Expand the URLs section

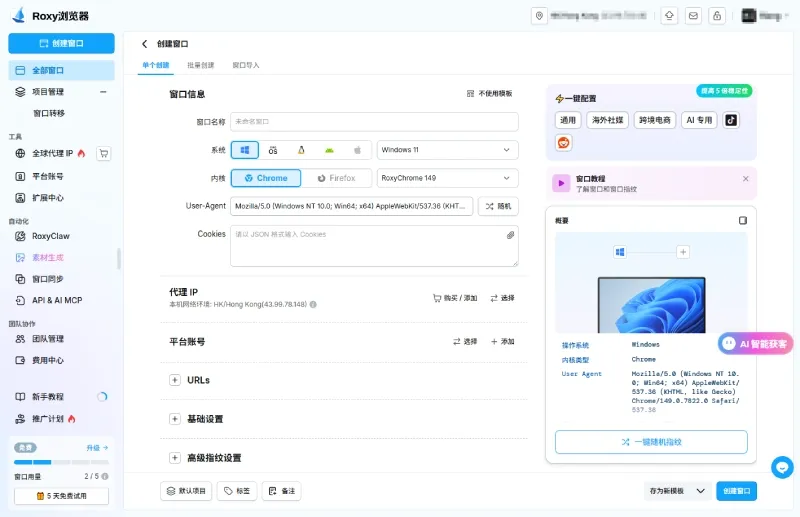174,380
